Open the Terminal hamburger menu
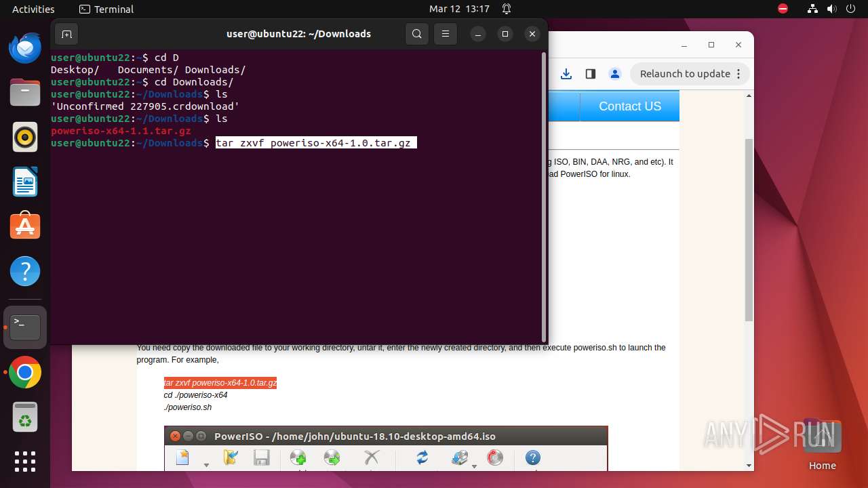 tap(445, 34)
